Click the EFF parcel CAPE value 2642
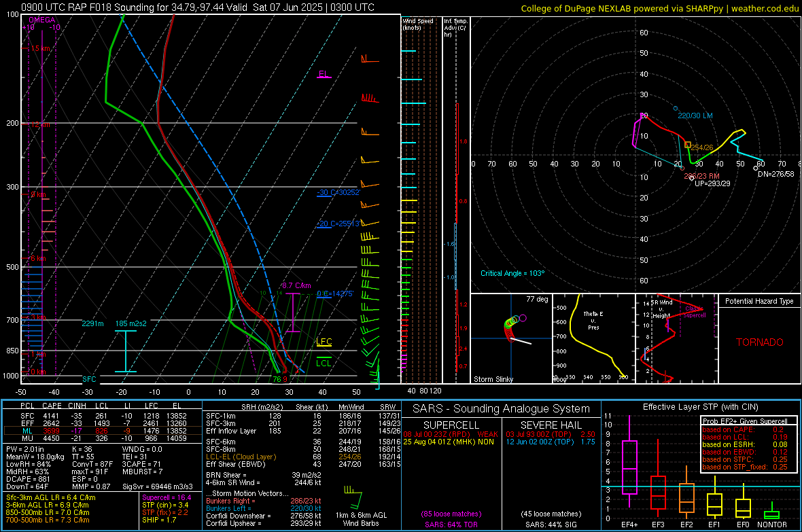Viewport: 802px width, 532px height. pos(51,423)
